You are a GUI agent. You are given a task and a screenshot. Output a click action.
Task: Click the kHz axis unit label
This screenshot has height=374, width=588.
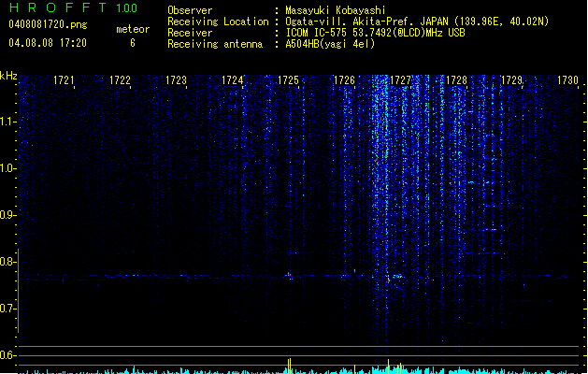pyautogui.click(x=8, y=76)
